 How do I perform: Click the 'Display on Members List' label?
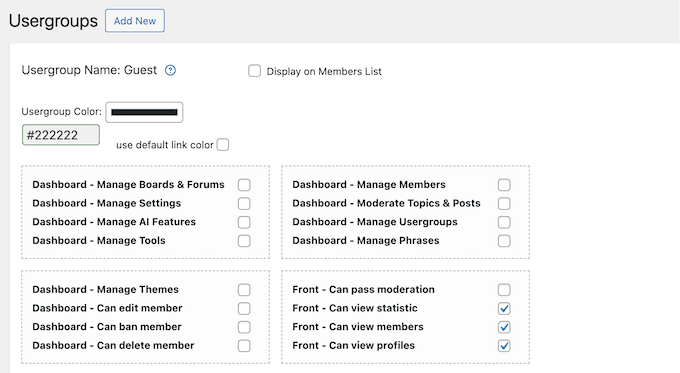click(x=324, y=72)
